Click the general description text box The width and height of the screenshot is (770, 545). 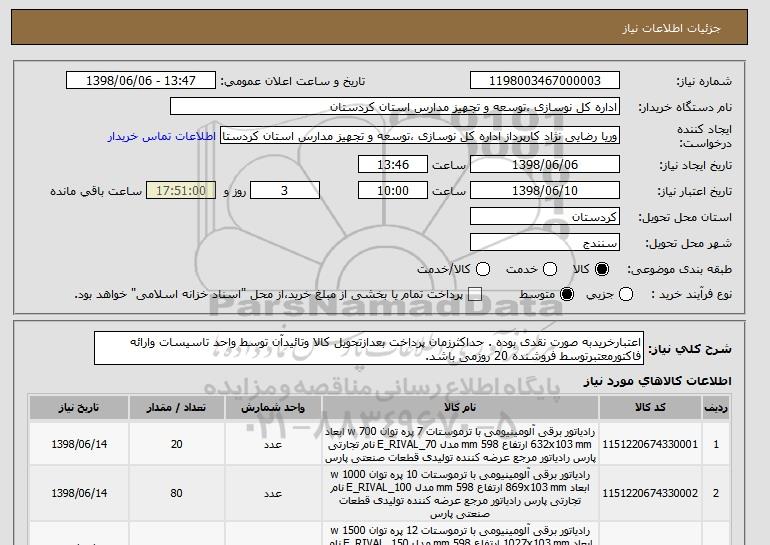tap(369, 348)
